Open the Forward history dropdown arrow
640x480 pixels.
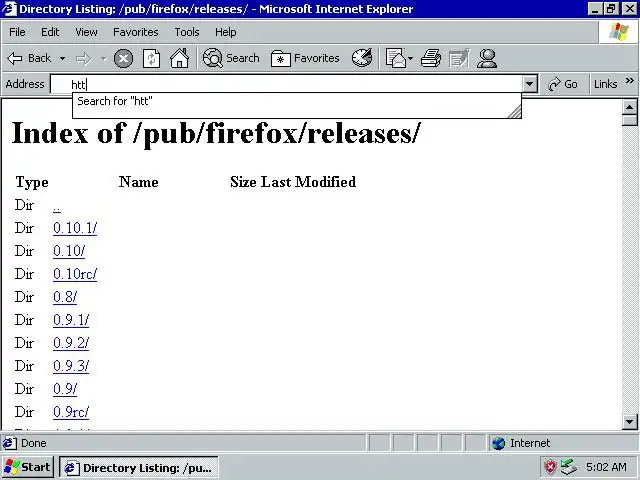[x=103, y=59]
